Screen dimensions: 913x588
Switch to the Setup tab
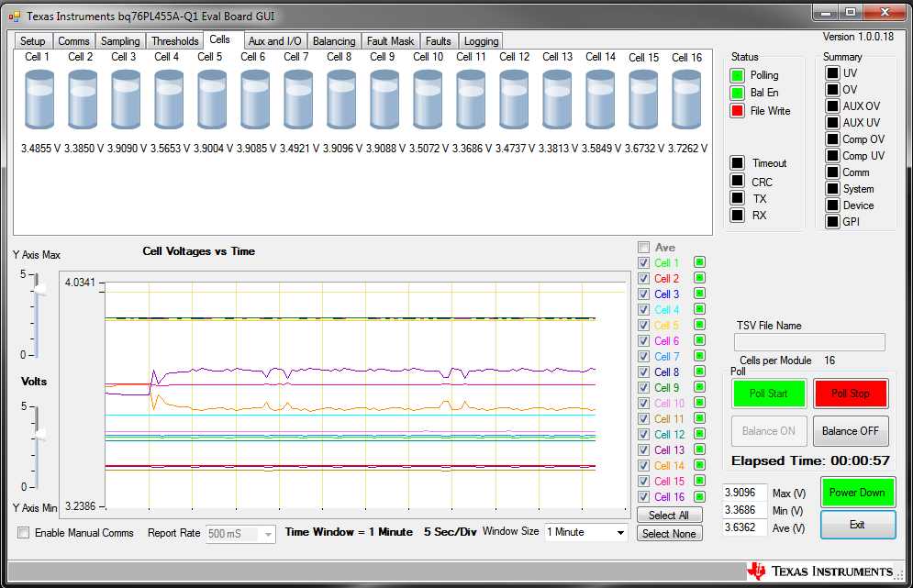tap(33, 40)
